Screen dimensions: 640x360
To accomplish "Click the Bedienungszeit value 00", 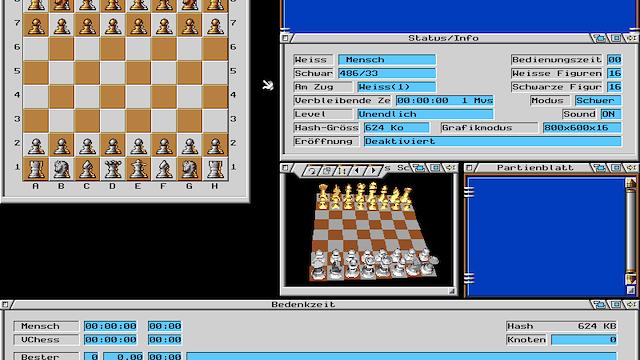I will (x=614, y=60).
